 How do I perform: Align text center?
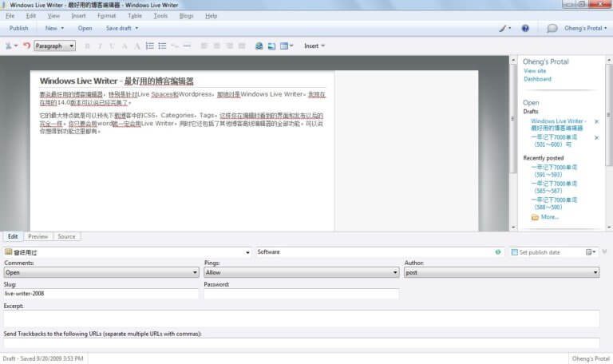(x=216, y=46)
